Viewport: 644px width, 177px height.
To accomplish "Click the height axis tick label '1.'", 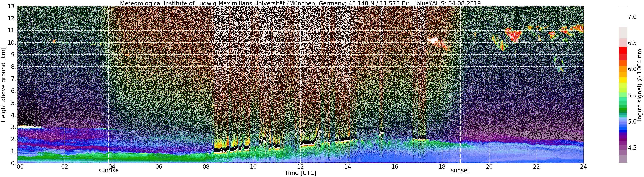I will tap(14, 151).
